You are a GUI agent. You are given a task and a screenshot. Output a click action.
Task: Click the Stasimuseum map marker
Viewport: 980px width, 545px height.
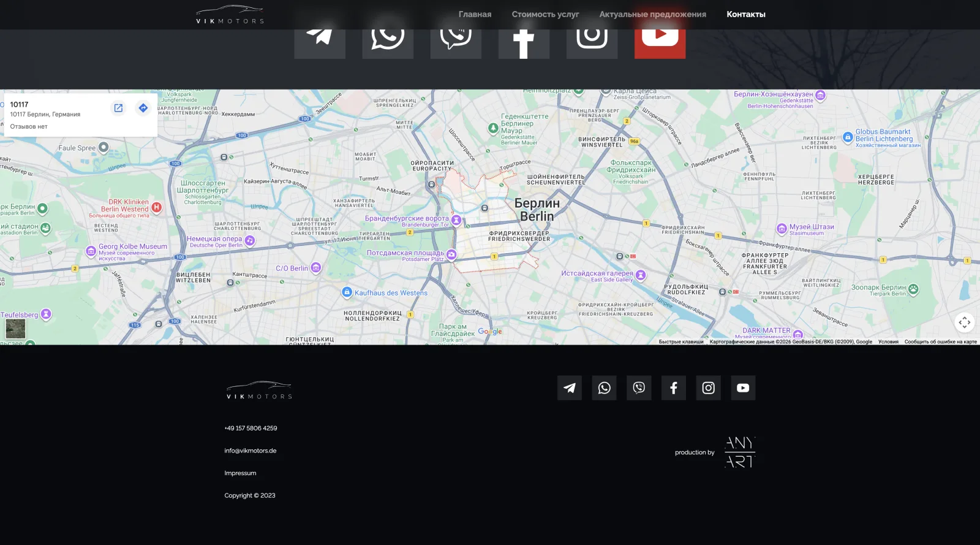[x=782, y=229]
